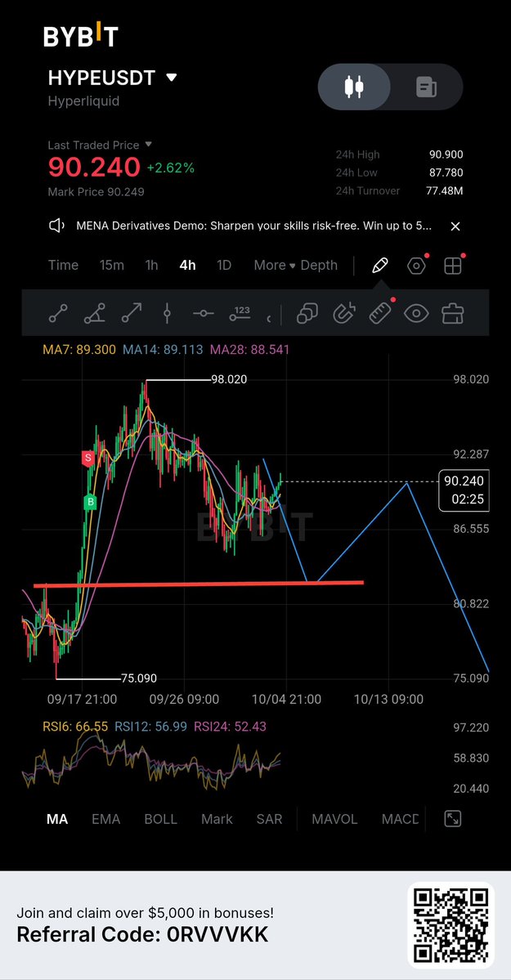Select the MA indicator
Image resolution: width=511 pixels, height=980 pixels.
pos(57,819)
